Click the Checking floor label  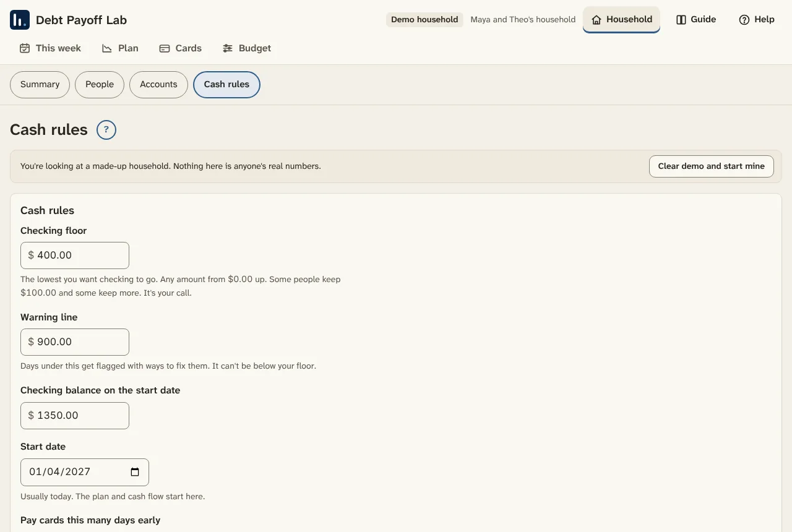pyautogui.click(x=54, y=231)
